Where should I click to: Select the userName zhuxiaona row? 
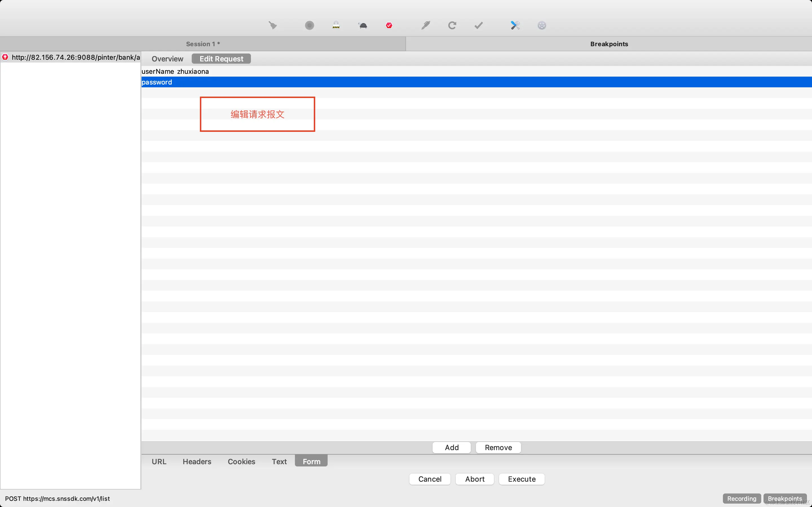tap(175, 72)
